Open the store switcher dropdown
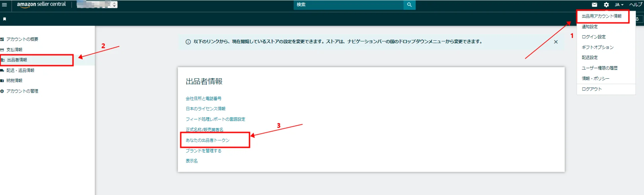644x195 pixels. point(97,4)
